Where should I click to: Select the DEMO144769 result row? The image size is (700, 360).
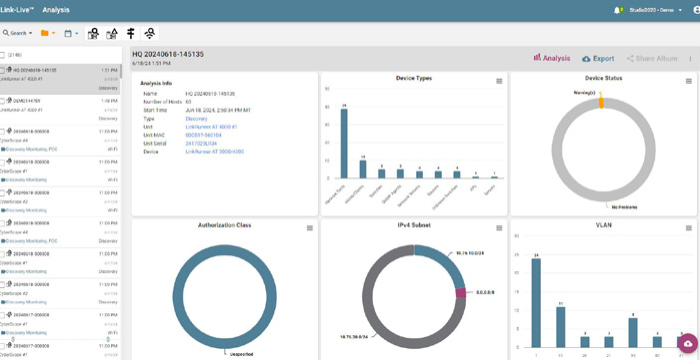click(60, 110)
